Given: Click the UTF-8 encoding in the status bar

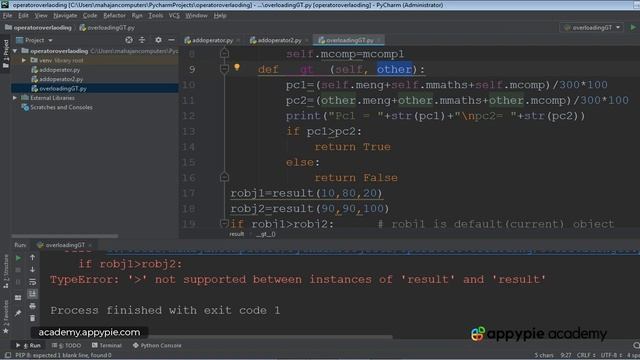Looking at the screenshot, I should (611, 355).
